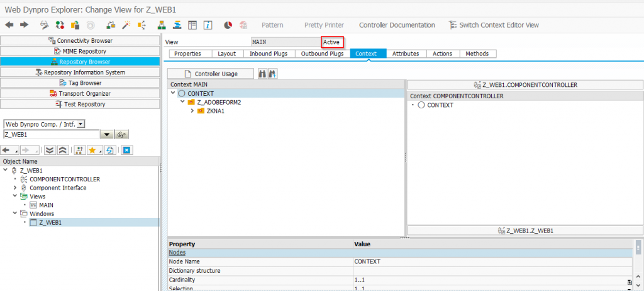
Task: Activate the view using the magic wand icon
Action: (126, 25)
